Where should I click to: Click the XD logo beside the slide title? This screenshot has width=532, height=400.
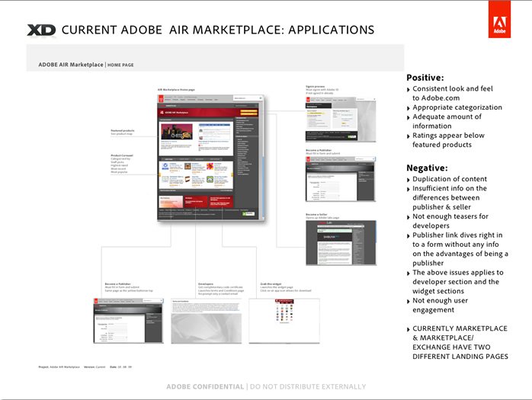(x=41, y=30)
